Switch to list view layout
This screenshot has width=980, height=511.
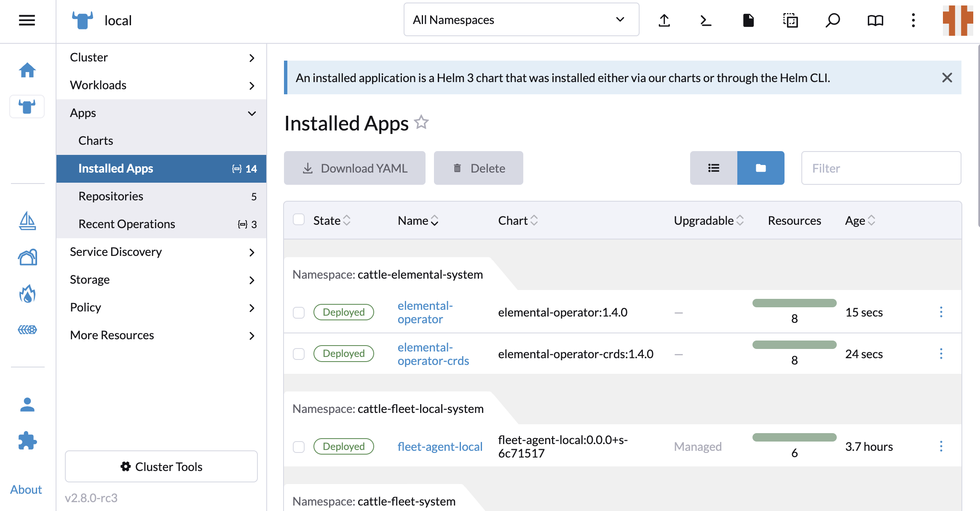click(714, 168)
